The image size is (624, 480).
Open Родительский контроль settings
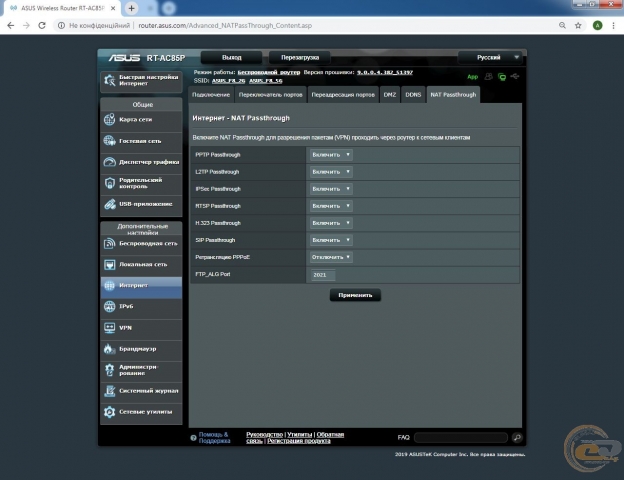[141, 183]
